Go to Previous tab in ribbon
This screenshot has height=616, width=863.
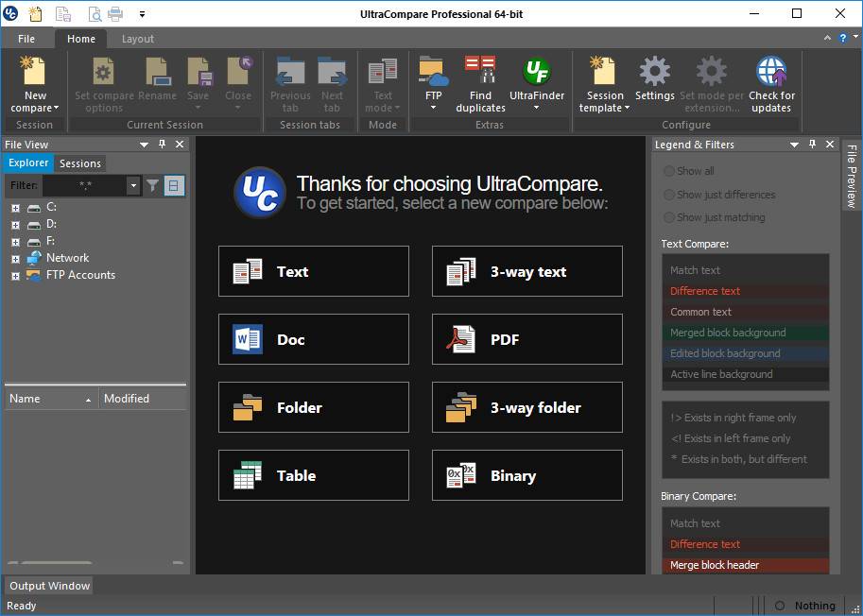click(290, 72)
